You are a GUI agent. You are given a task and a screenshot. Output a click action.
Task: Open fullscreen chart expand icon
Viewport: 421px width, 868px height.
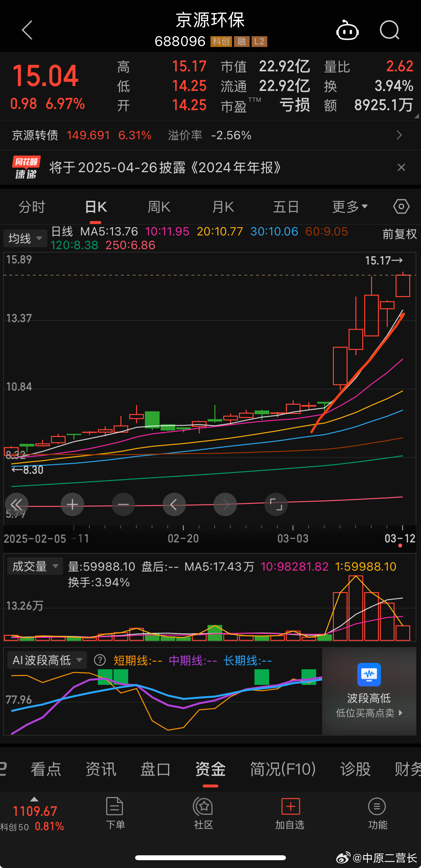[276, 504]
